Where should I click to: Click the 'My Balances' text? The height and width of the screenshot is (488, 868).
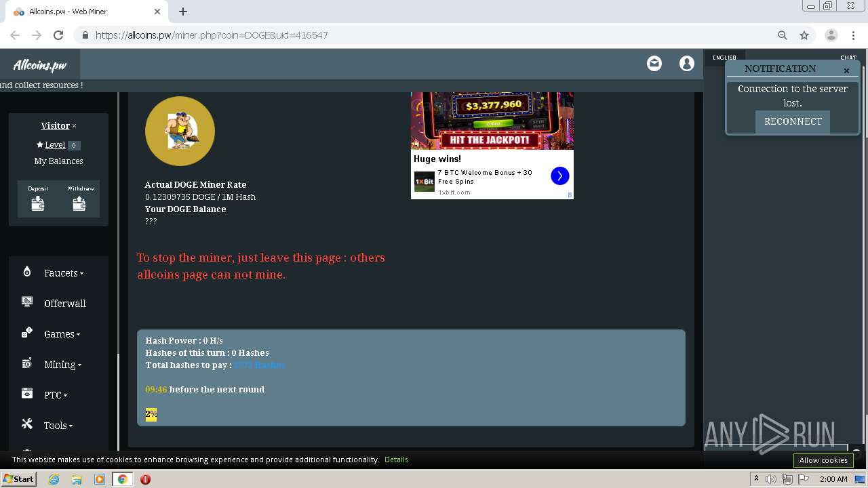(58, 161)
